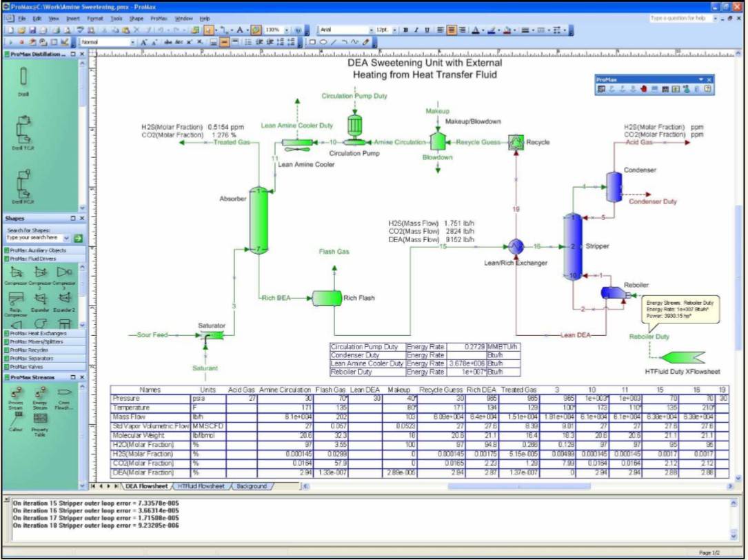Image resolution: width=748 pixels, height=560 pixels.
Task: Click the Open folder icon in toolbar
Action: pos(21,30)
